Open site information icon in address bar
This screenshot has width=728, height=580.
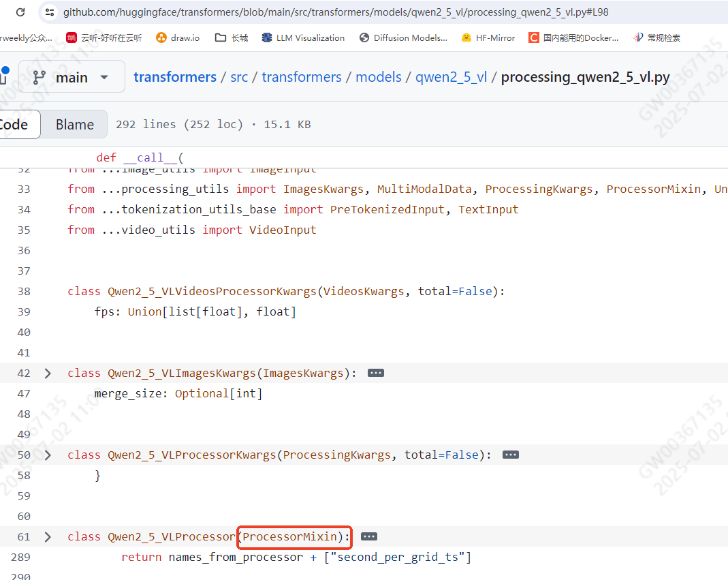tap(50, 12)
